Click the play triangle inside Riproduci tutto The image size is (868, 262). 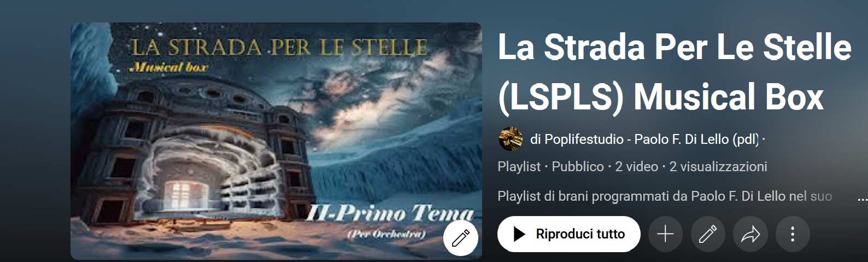click(x=519, y=234)
